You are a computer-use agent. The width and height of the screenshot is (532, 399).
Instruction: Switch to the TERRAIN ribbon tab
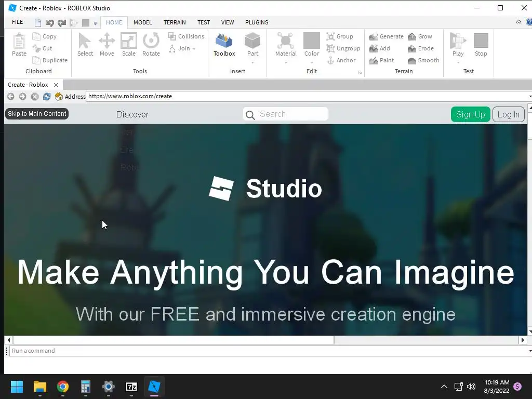(175, 22)
